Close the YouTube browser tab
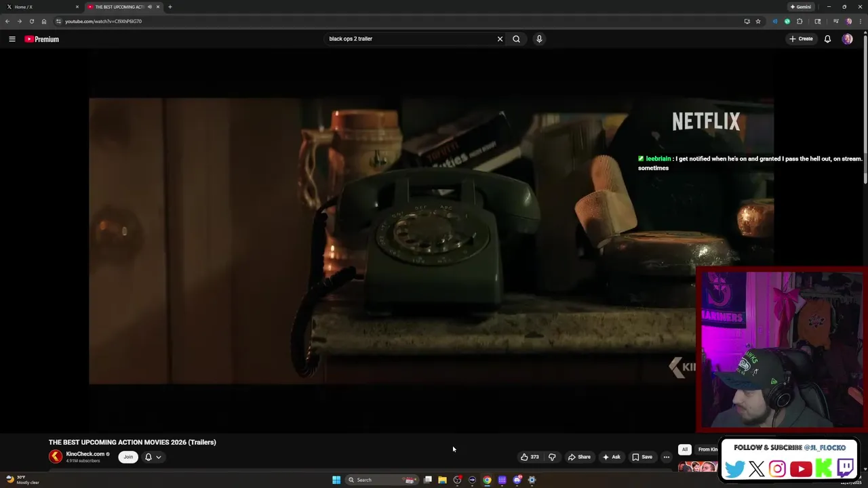 [x=158, y=7]
